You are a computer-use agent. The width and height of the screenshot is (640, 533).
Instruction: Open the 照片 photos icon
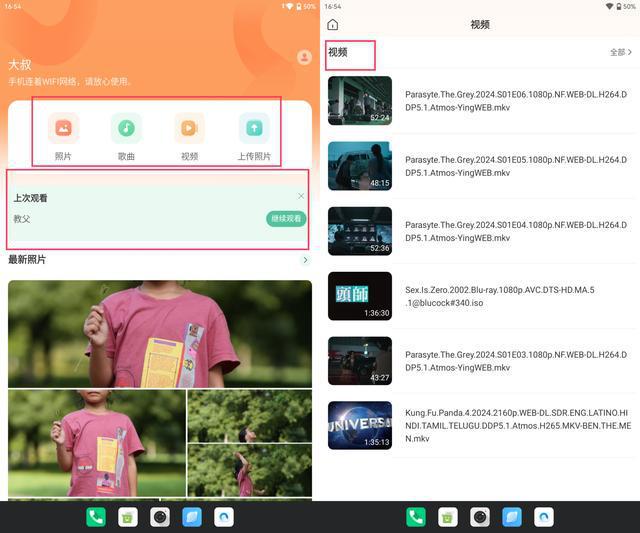point(63,128)
